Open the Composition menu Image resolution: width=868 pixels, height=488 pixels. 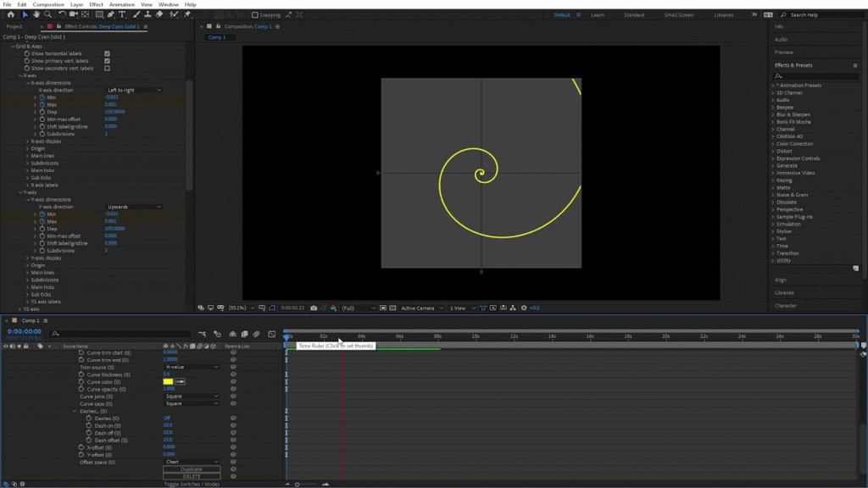[48, 4]
